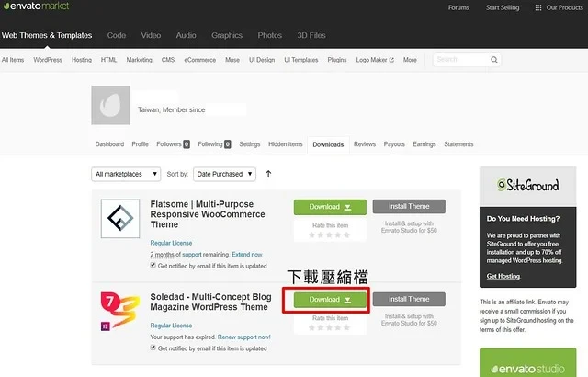Click the Get Hosting link
The image size is (588, 377).
tap(503, 276)
